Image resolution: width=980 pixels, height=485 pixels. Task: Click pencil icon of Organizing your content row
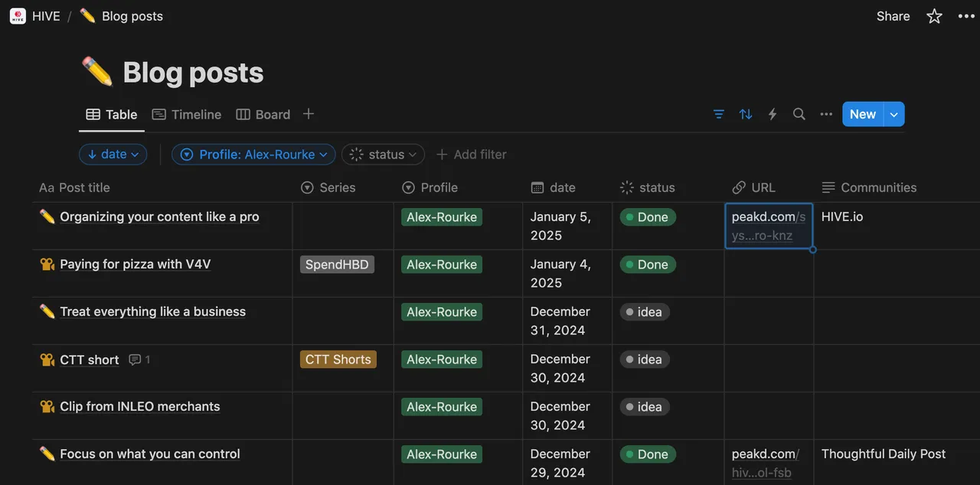(x=47, y=217)
